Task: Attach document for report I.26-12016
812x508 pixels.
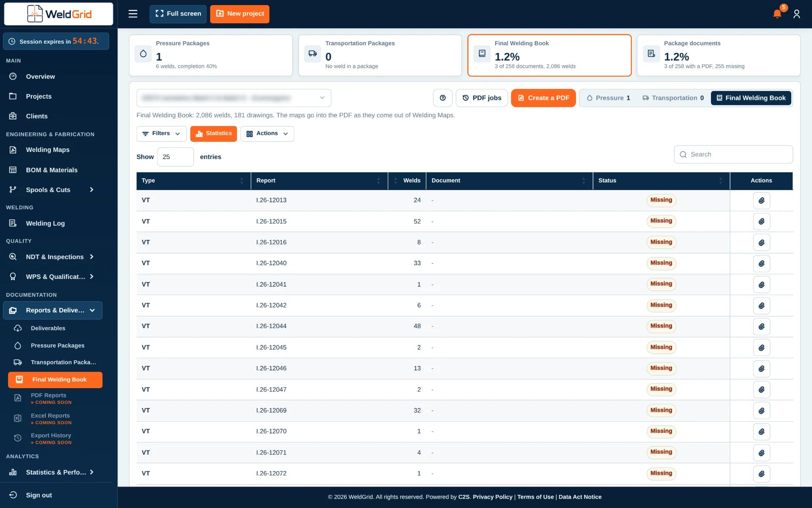Action: click(761, 243)
